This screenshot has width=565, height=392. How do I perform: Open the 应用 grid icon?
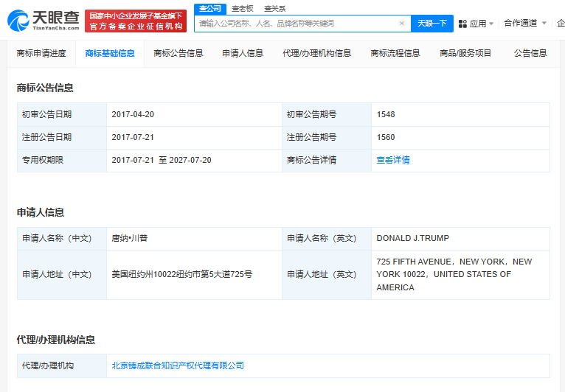[462, 24]
